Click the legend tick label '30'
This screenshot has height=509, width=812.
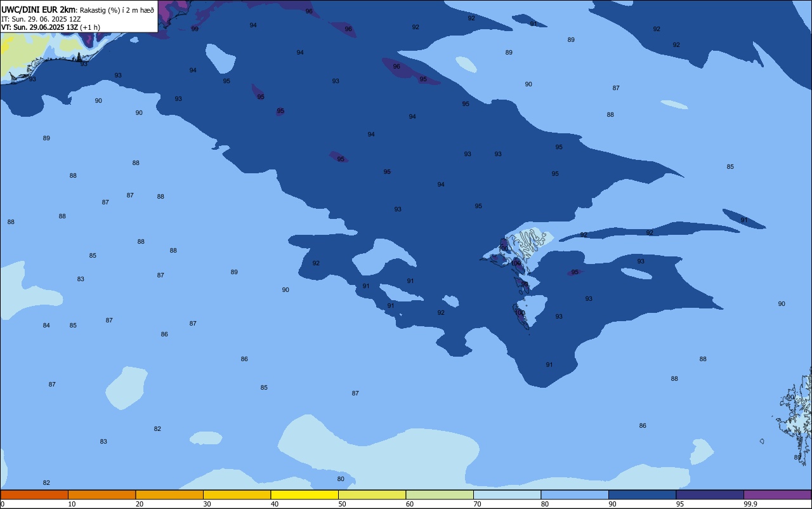[x=207, y=504]
